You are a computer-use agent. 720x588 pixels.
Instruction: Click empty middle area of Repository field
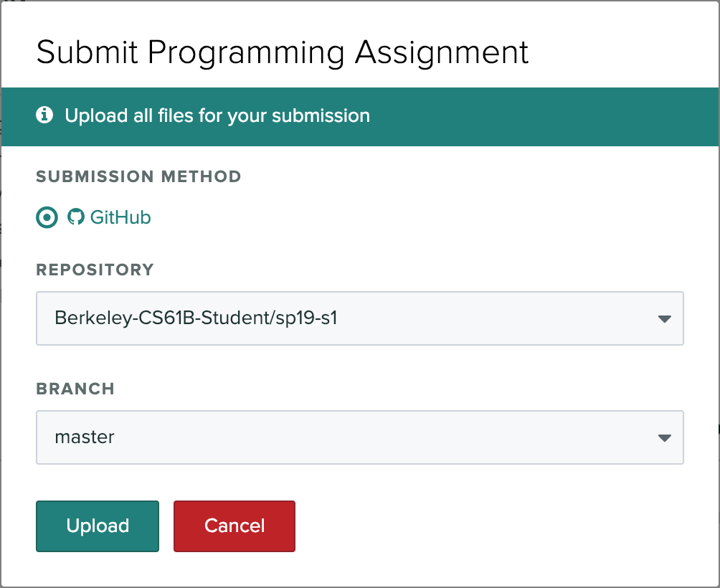pos(488,318)
